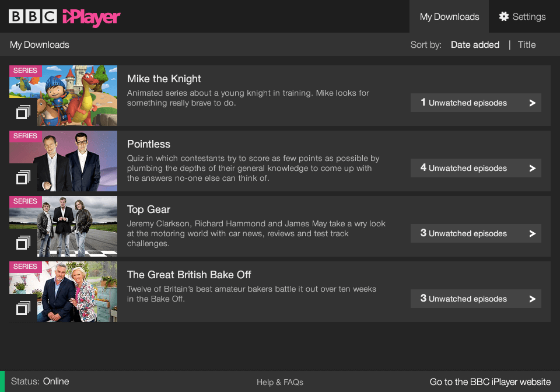Image resolution: width=560 pixels, height=392 pixels.
Task: Open the Settings gear icon
Action: (x=504, y=16)
